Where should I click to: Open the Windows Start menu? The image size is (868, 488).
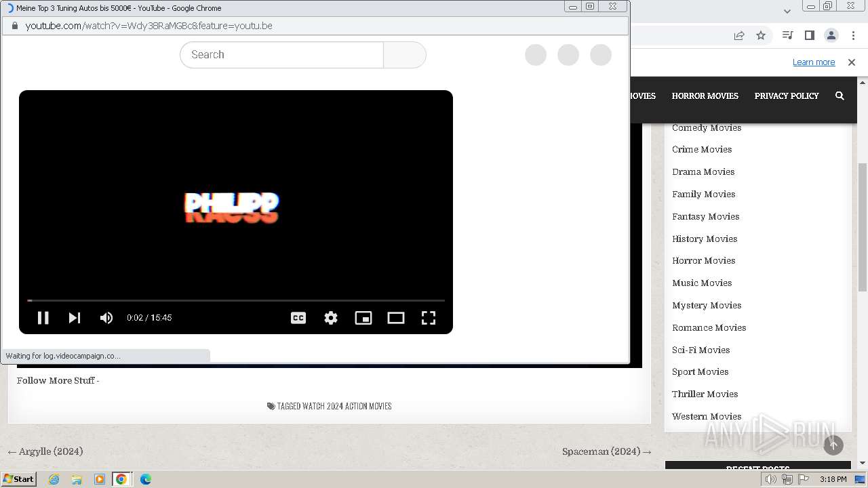pos(18,479)
